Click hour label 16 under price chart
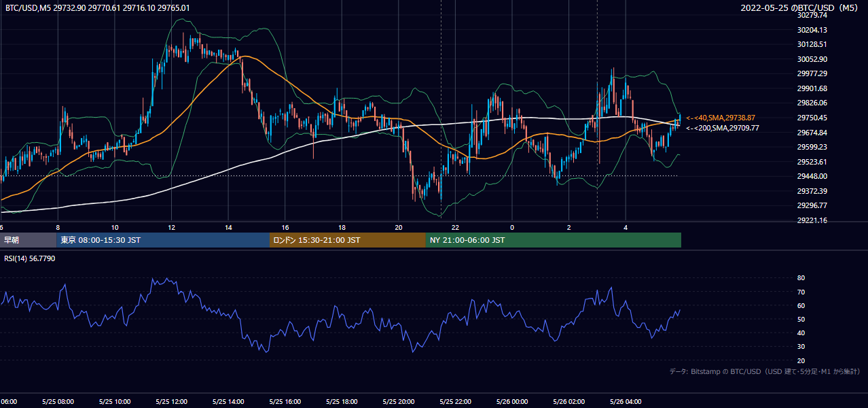868x408 pixels. pos(285,227)
